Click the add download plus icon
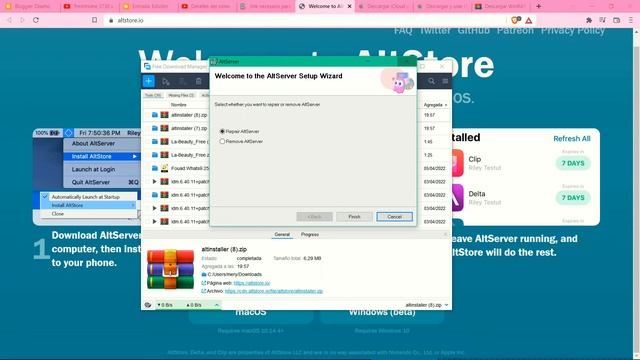The image size is (640, 360). (x=149, y=81)
